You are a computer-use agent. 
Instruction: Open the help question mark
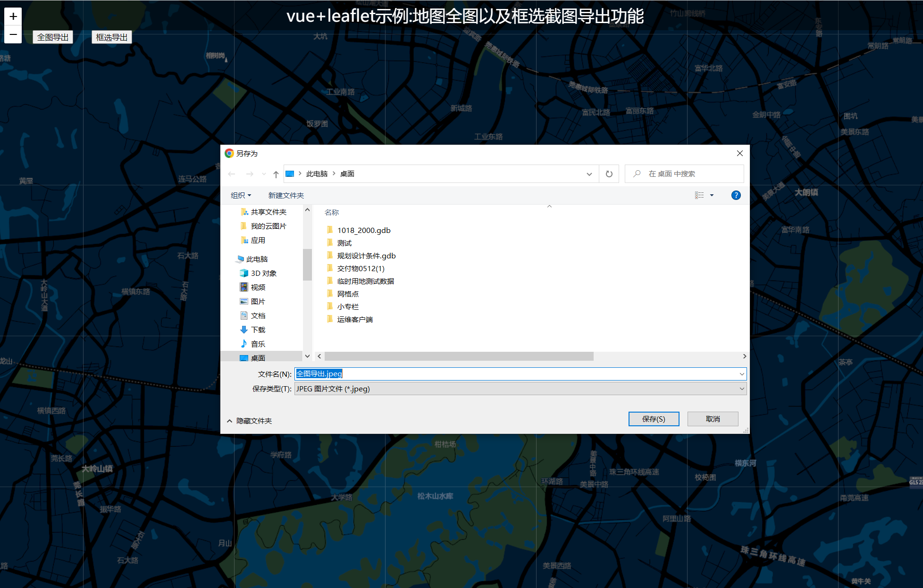tap(736, 195)
